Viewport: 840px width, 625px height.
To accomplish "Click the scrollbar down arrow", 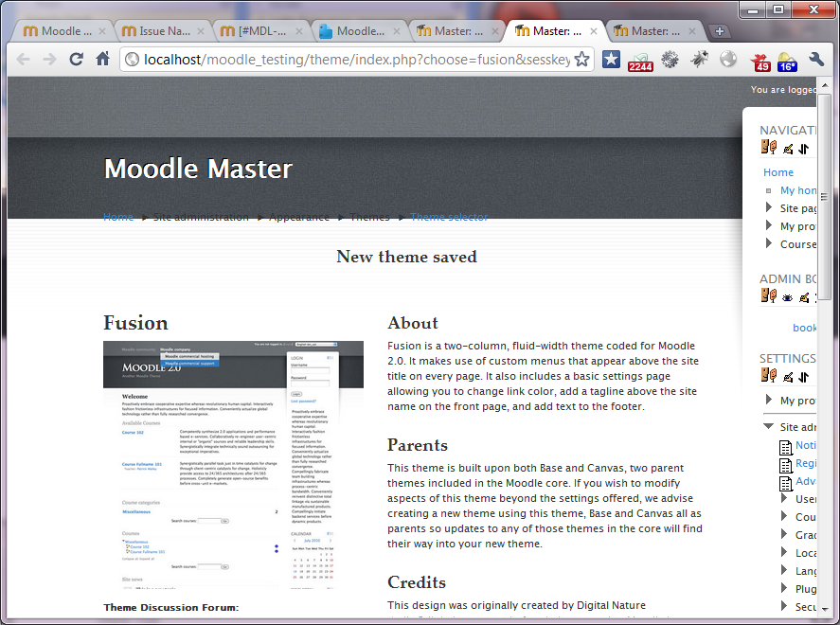I will pyautogui.click(x=825, y=609).
